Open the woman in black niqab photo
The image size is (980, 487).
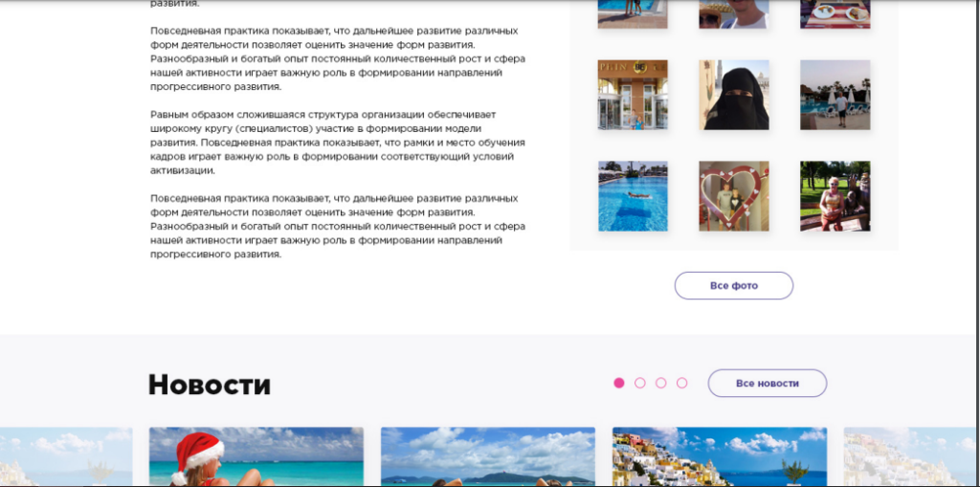[734, 95]
